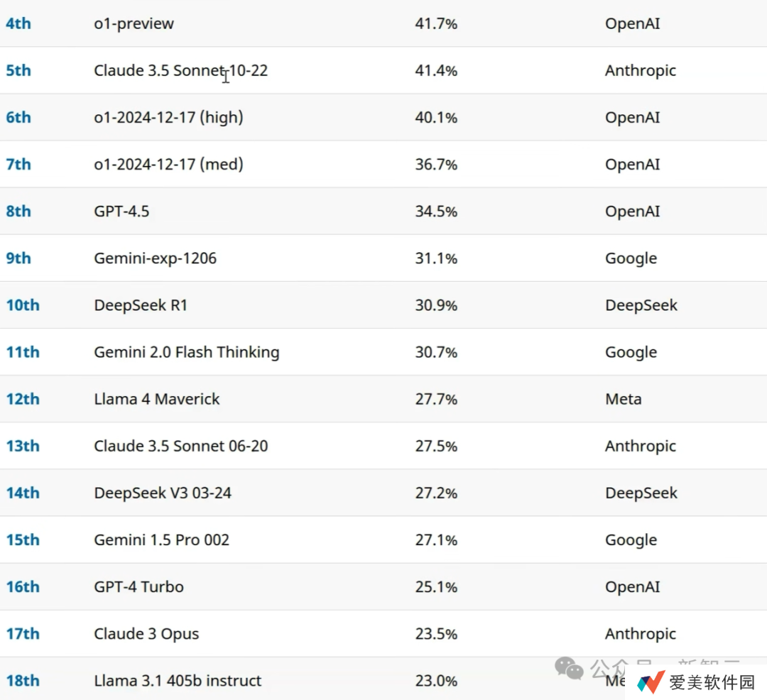
Task: Click the 34.5% score for GPT-4.5
Action: pyautogui.click(x=436, y=212)
